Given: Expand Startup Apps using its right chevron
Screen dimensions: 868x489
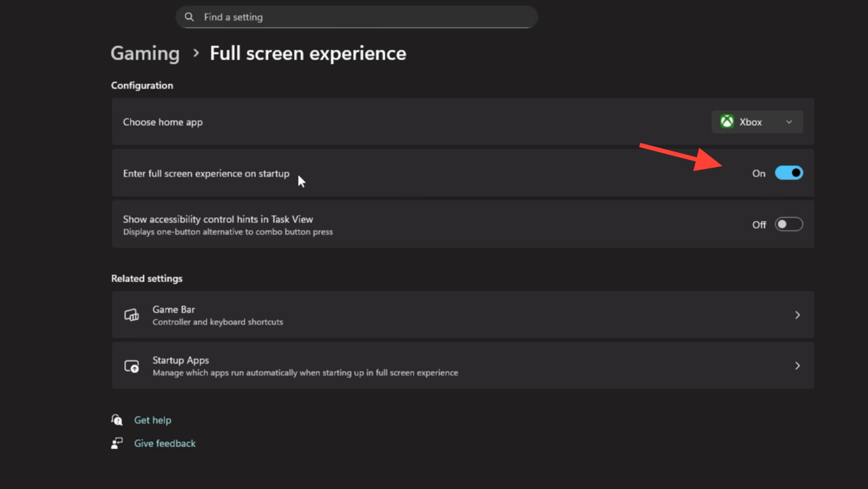Looking at the screenshot, I should pyautogui.click(x=797, y=366).
